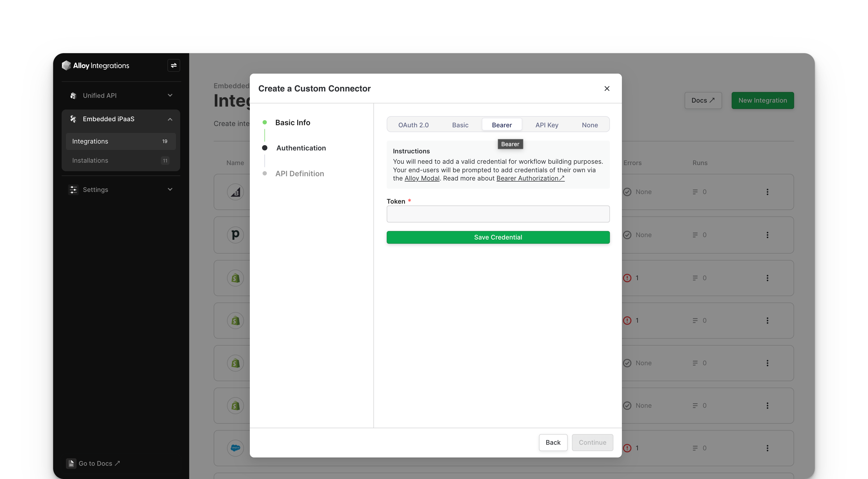
Task: Click the sidebar collapse swap icon
Action: coord(174,65)
